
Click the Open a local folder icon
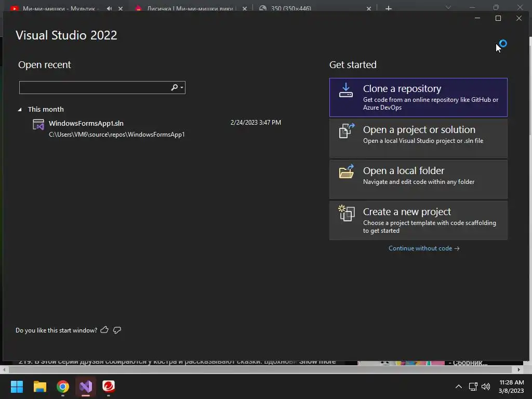point(347,171)
